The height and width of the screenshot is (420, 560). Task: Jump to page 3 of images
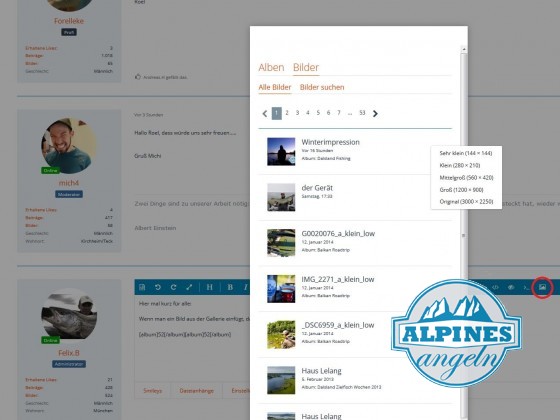[x=297, y=113]
